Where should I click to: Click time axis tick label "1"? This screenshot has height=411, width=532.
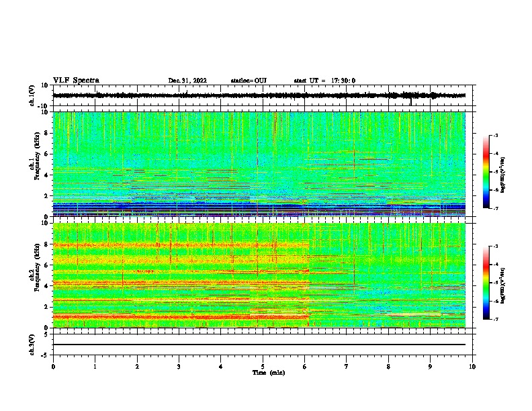click(x=95, y=367)
